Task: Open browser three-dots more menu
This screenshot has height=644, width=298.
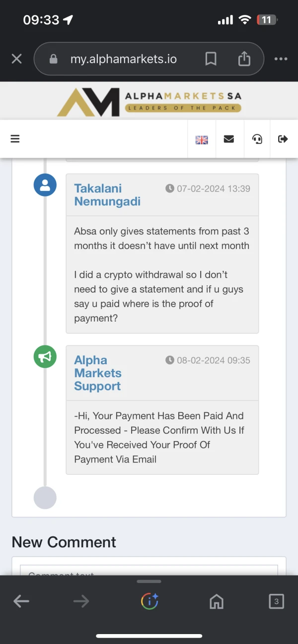Action: [x=281, y=60]
